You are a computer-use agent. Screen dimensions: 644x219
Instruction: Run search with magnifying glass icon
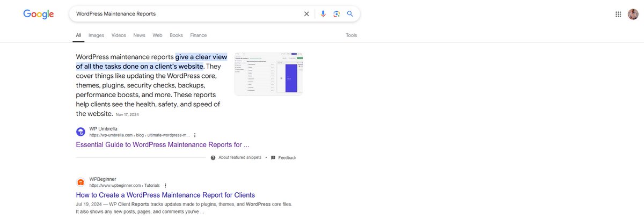[350, 14]
